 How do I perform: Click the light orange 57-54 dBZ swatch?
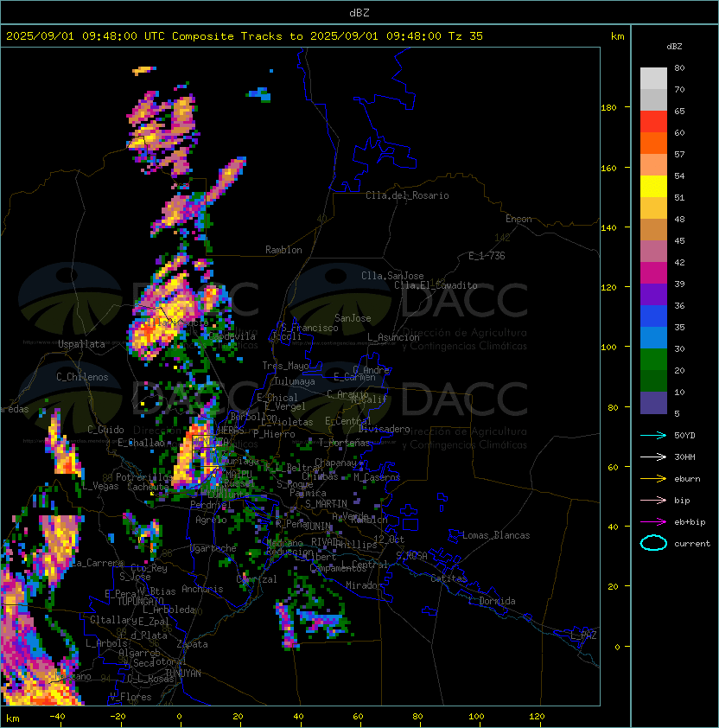653,165
